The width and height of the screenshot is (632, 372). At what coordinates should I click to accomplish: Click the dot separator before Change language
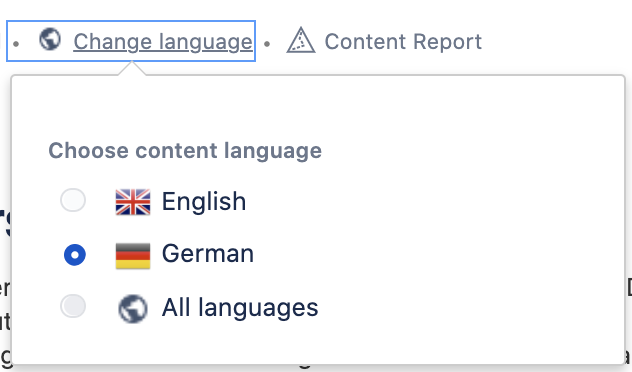pos(16,44)
